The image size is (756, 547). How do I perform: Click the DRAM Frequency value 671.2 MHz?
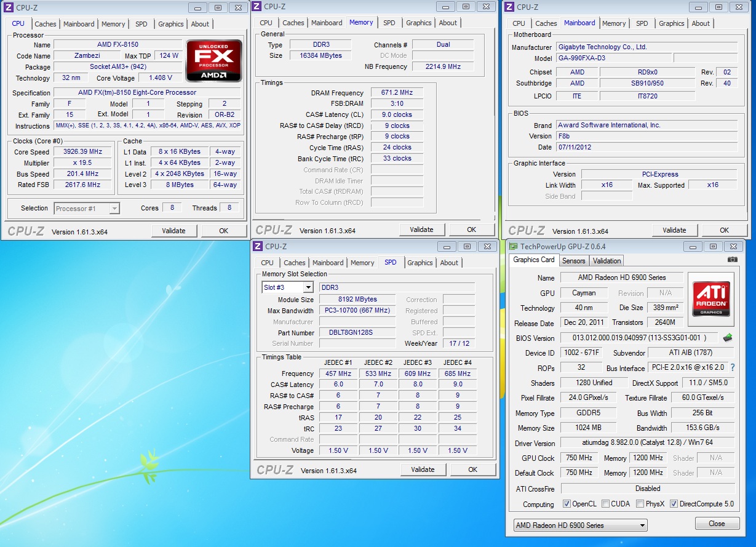pos(397,92)
